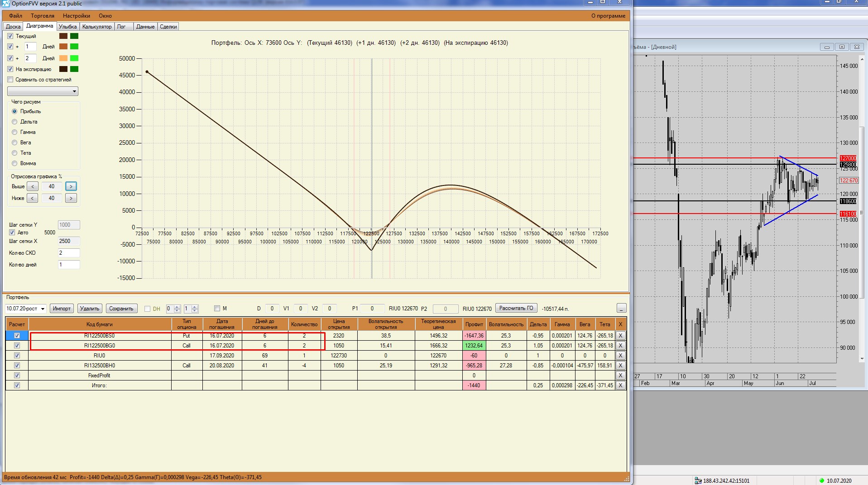Increment the DH spinner value up

tap(177, 307)
